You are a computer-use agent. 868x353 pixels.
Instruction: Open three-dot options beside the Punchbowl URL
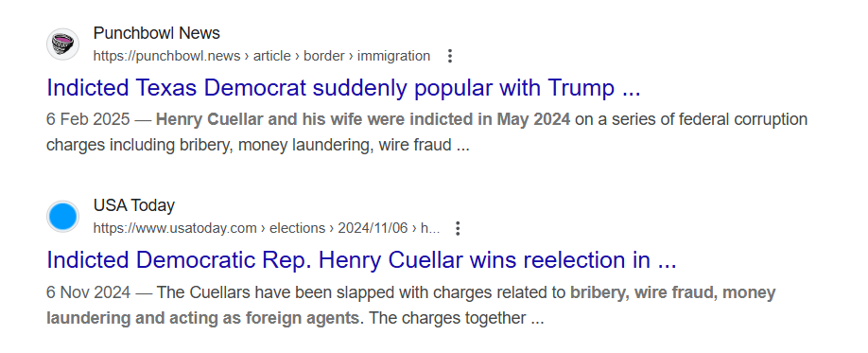click(x=450, y=56)
